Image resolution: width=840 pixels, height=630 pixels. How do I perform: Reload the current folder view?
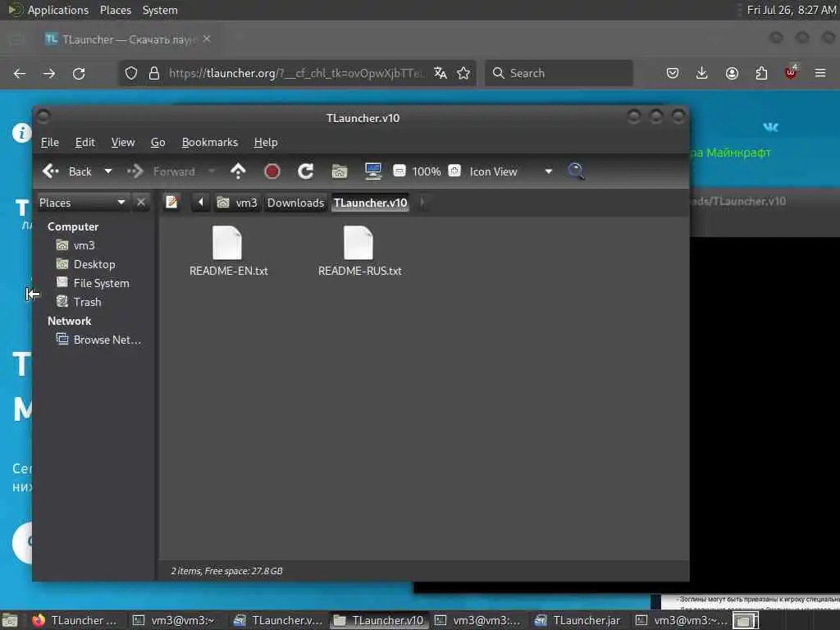tap(305, 171)
